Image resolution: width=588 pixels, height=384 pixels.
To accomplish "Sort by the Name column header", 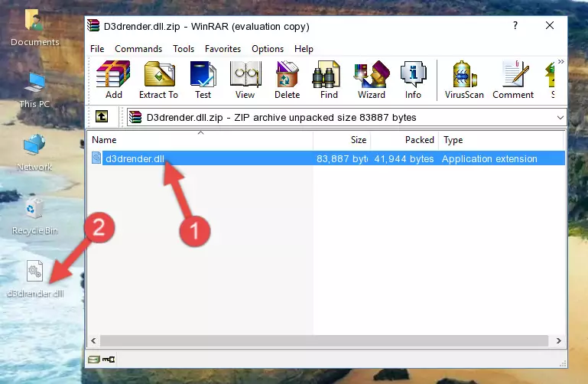I will (x=200, y=140).
